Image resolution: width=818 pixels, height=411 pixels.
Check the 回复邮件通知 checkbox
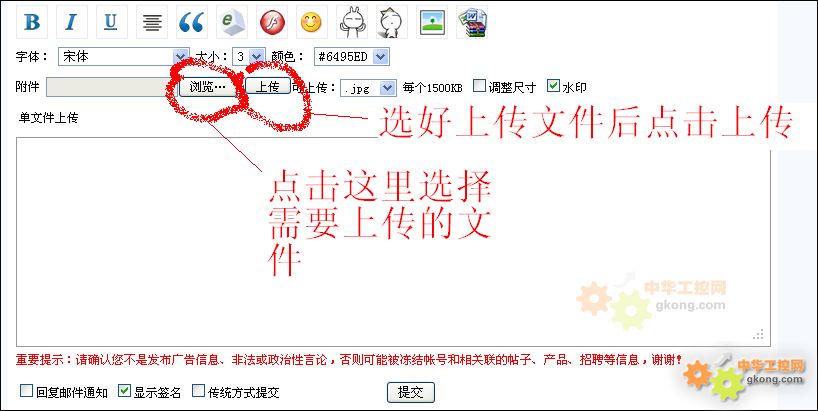tap(26, 391)
